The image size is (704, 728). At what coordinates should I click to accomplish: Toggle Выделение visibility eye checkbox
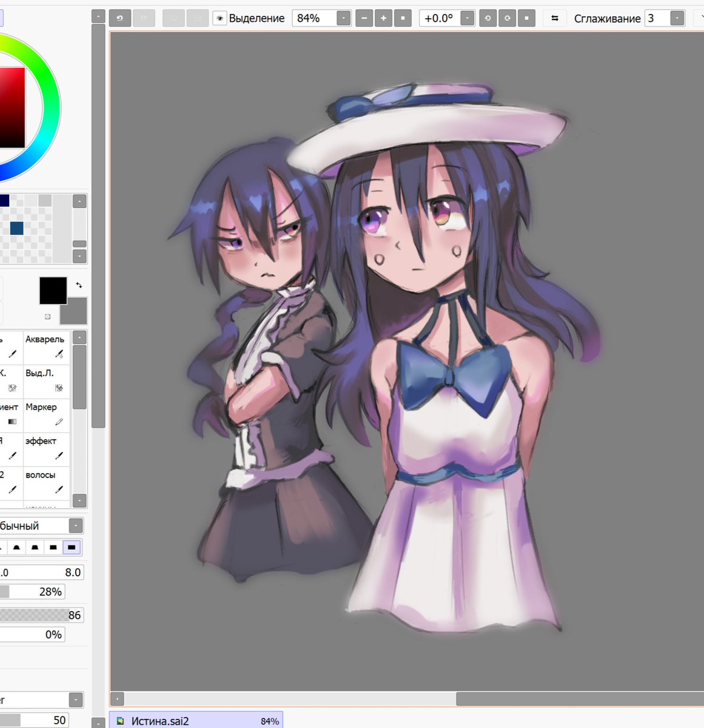[220, 18]
